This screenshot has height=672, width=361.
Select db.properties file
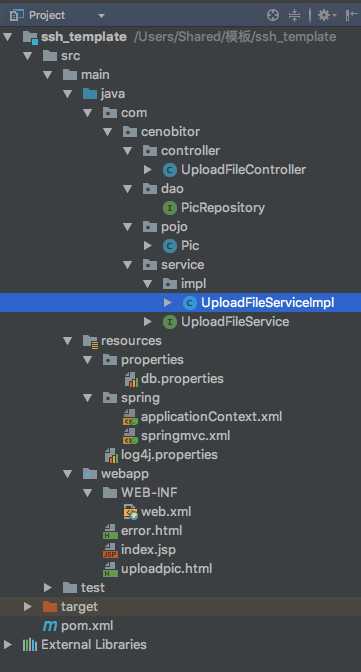(182, 379)
